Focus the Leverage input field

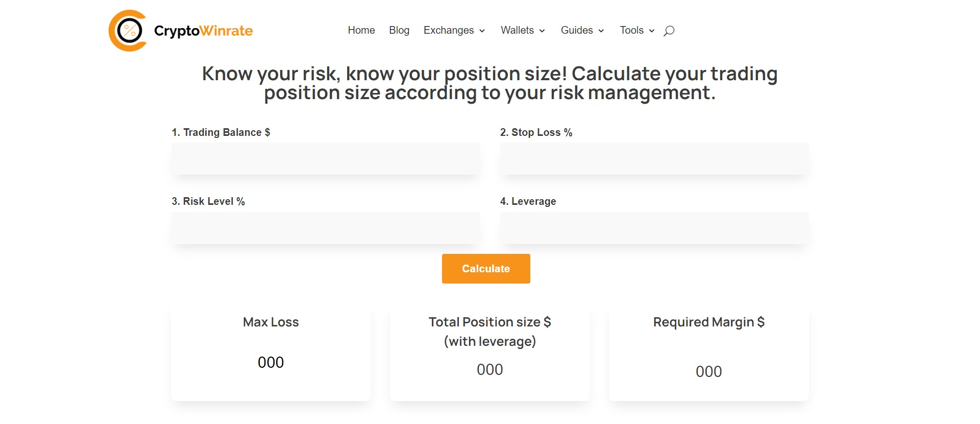click(654, 228)
